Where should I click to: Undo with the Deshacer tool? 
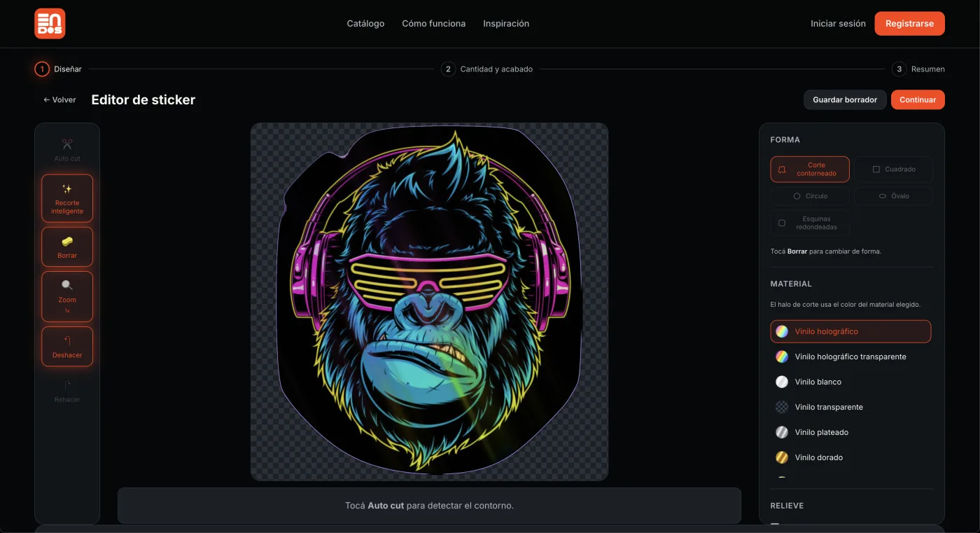click(x=67, y=347)
